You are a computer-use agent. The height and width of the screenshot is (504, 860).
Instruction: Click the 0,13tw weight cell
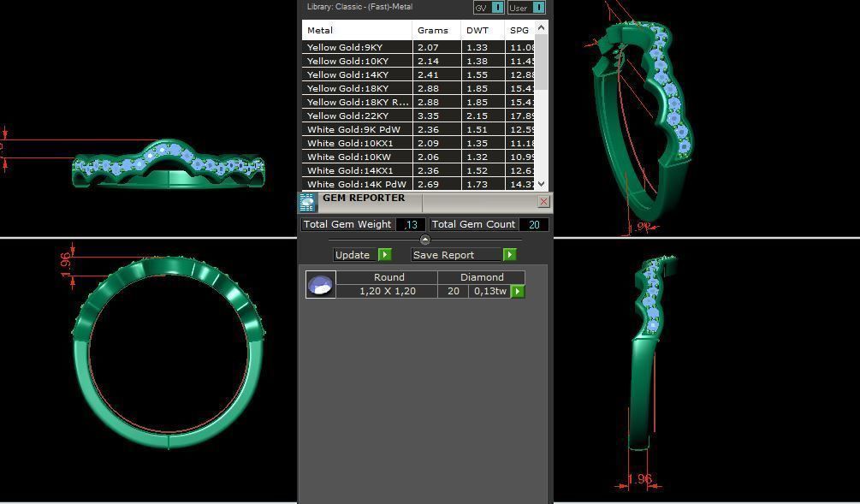[489, 291]
